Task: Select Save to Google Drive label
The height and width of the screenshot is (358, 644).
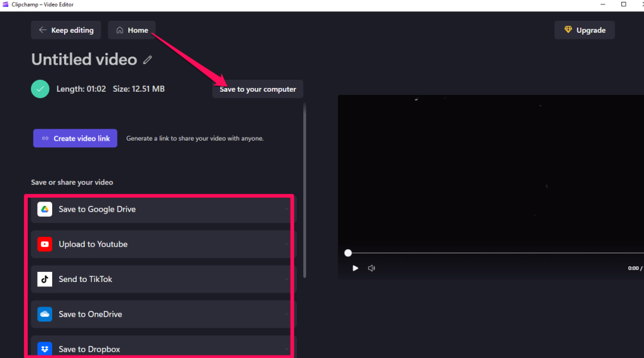Action: (x=97, y=209)
